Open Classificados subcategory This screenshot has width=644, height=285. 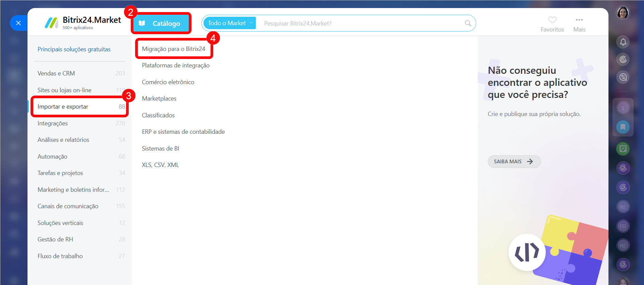pyautogui.click(x=158, y=115)
